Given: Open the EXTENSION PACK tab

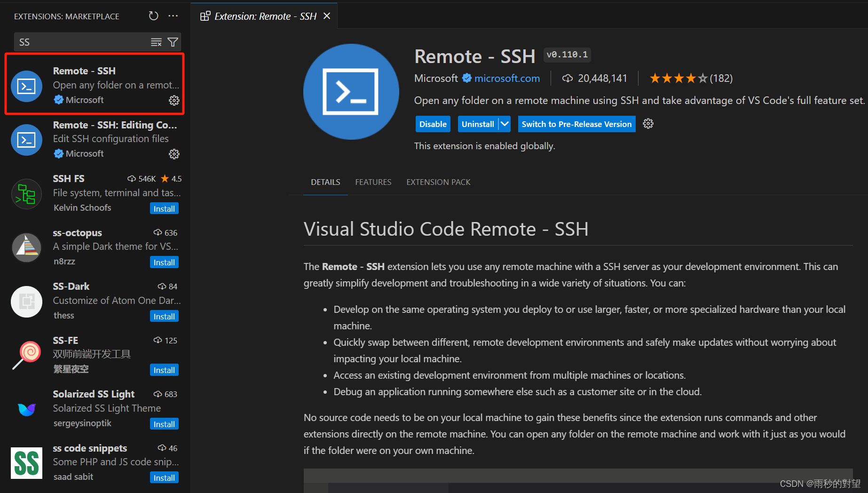Looking at the screenshot, I should click(x=438, y=182).
